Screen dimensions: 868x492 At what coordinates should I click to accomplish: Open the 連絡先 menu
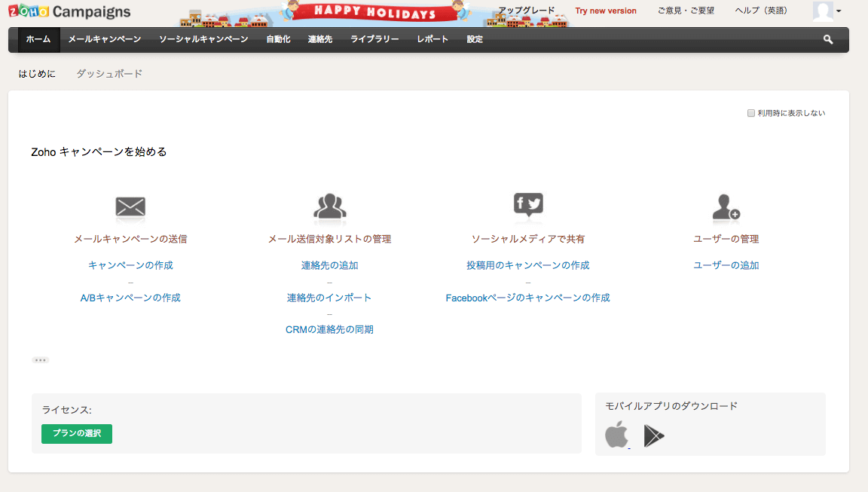click(320, 39)
